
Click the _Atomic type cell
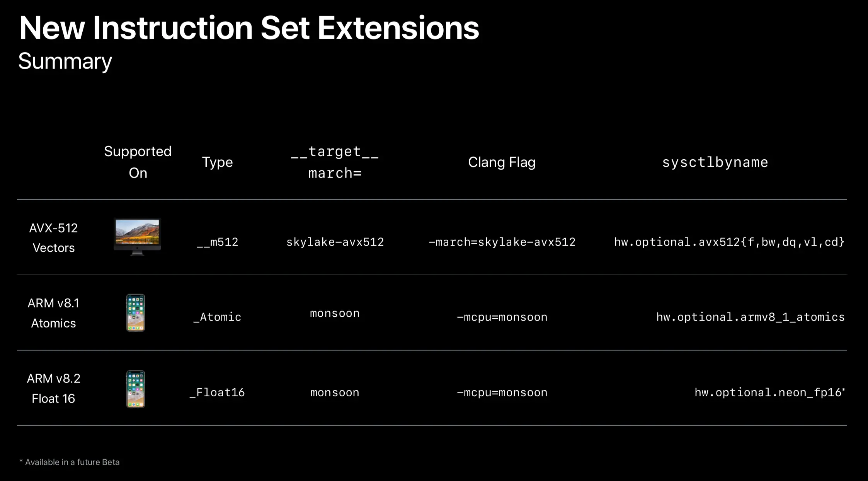point(217,317)
